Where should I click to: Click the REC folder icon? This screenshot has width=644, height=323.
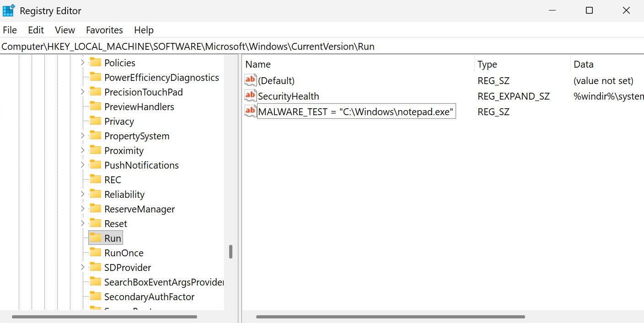[96, 180]
